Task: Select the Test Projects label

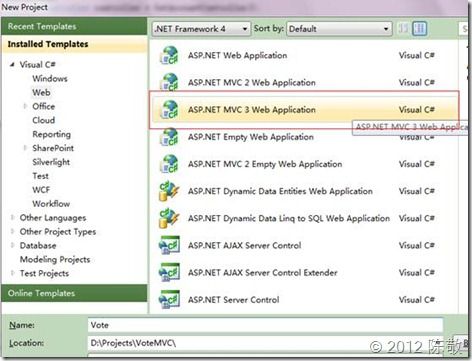Action: [44, 273]
